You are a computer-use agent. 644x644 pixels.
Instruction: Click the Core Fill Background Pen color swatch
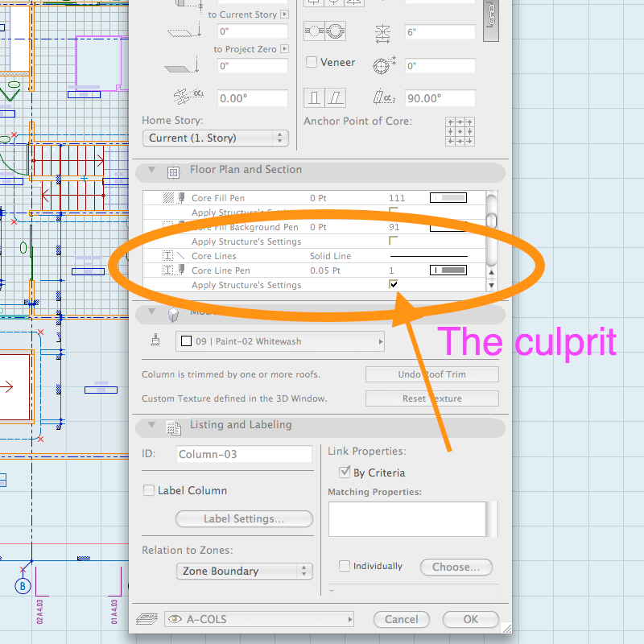click(448, 227)
